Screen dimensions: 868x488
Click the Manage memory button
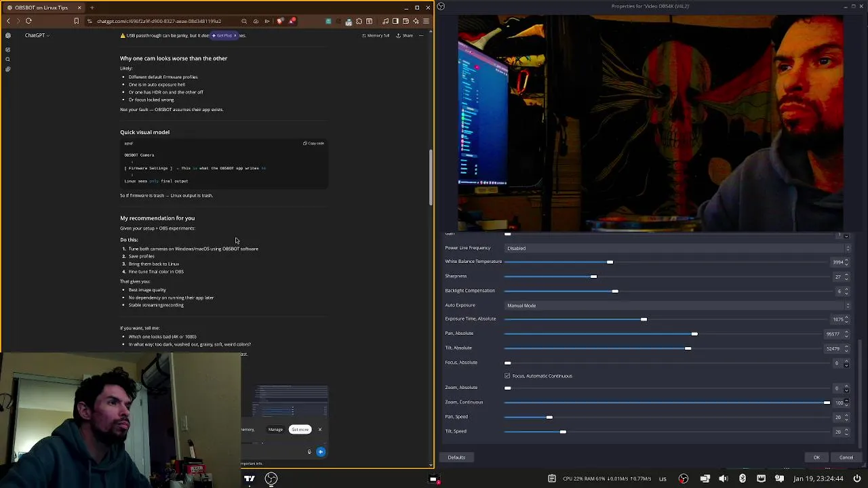pos(275,429)
